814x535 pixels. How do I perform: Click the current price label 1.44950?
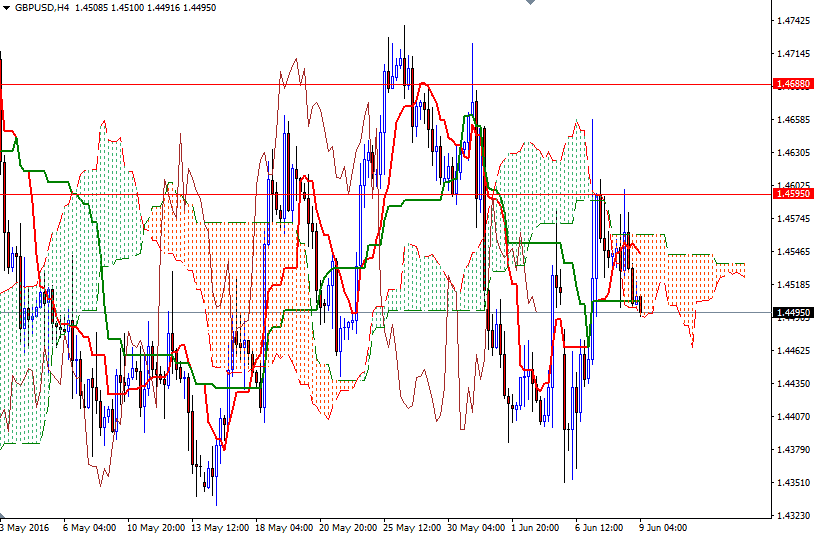point(791,313)
